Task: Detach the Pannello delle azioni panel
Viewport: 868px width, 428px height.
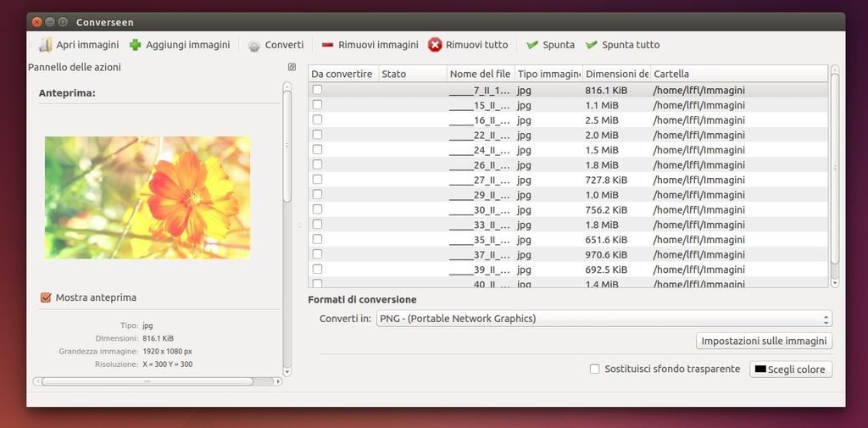Action: pos(292,67)
